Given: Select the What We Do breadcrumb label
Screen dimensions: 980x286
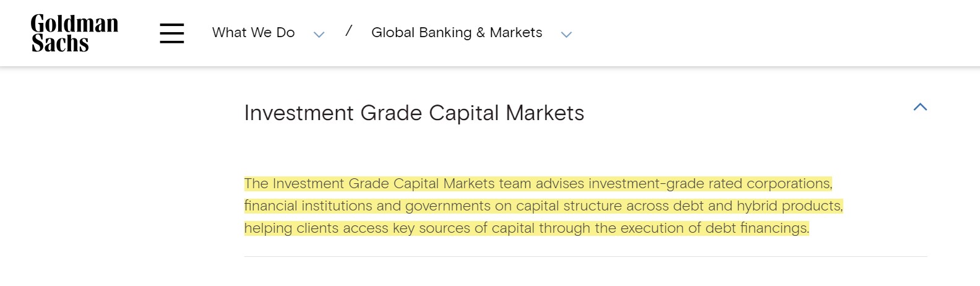Looking at the screenshot, I should pos(254,33).
